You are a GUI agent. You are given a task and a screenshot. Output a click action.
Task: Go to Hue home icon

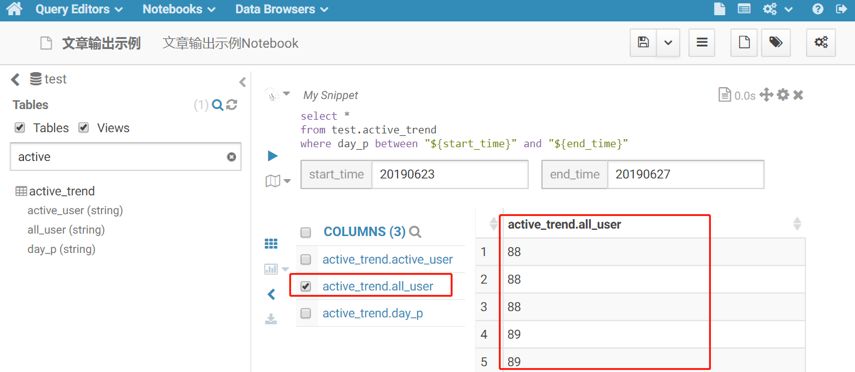(14, 9)
